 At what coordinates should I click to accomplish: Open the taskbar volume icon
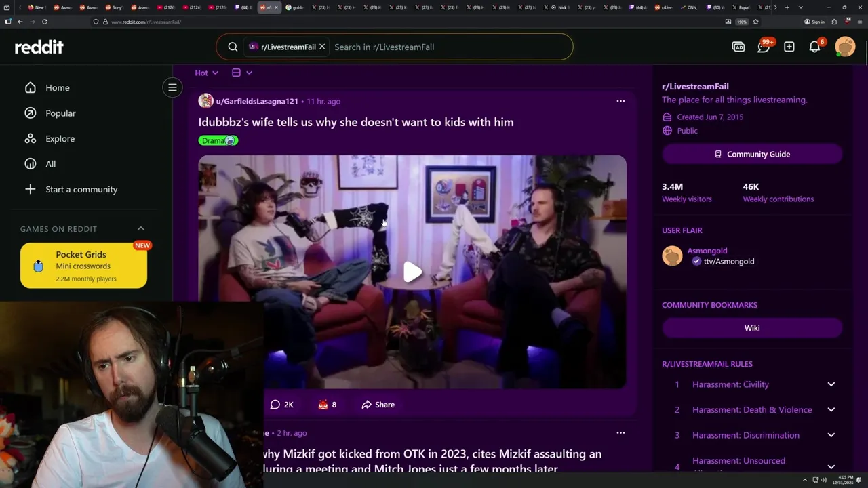824,480
